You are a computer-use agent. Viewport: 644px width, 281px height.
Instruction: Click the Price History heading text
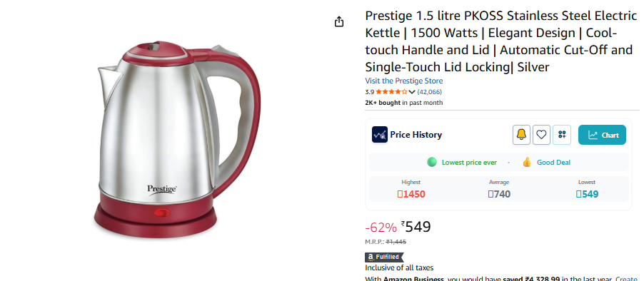pos(416,135)
